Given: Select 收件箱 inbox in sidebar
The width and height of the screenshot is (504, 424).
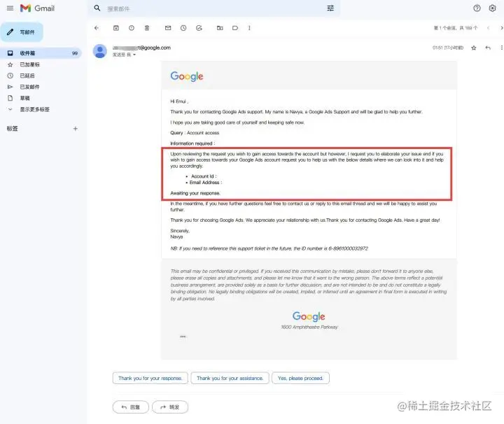Looking at the screenshot, I should [x=41, y=53].
